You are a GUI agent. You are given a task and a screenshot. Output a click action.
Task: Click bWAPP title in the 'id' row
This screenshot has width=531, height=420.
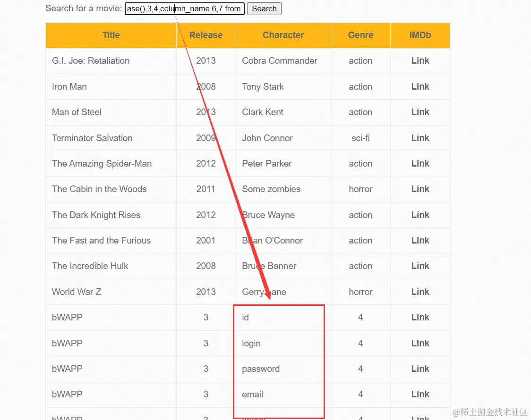pos(67,318)
